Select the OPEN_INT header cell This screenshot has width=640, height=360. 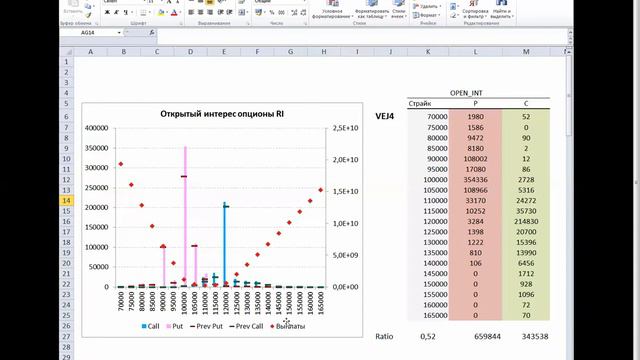pyautogui.click(x=466, y=93)
